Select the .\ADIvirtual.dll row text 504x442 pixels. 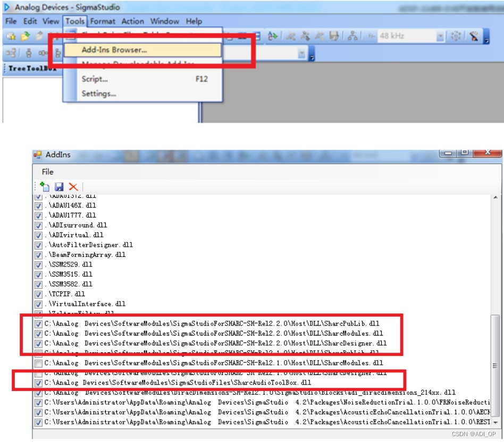click(x=74, y=236)
